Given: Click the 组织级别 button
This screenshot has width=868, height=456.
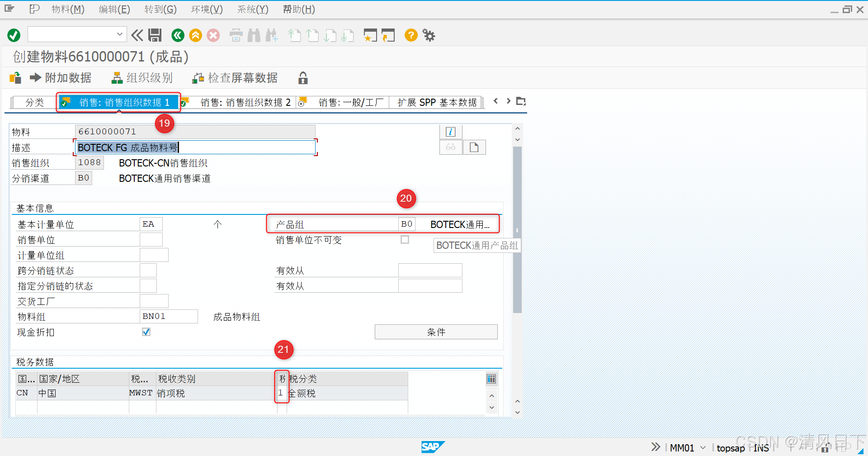Looking at the screenshot, I should tap(142, 78).
